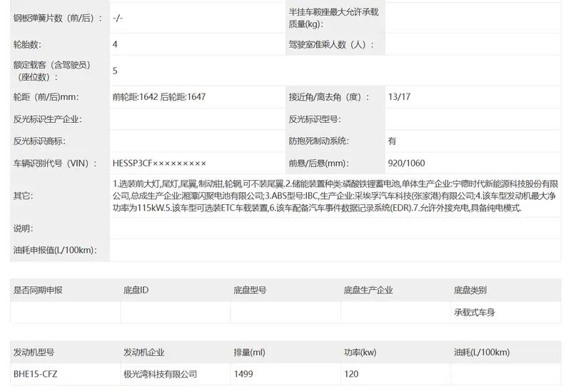Click the 防抱死制动系统 value 有
The height and width of the screenshot is (392, 571).
tap(392, 141)
